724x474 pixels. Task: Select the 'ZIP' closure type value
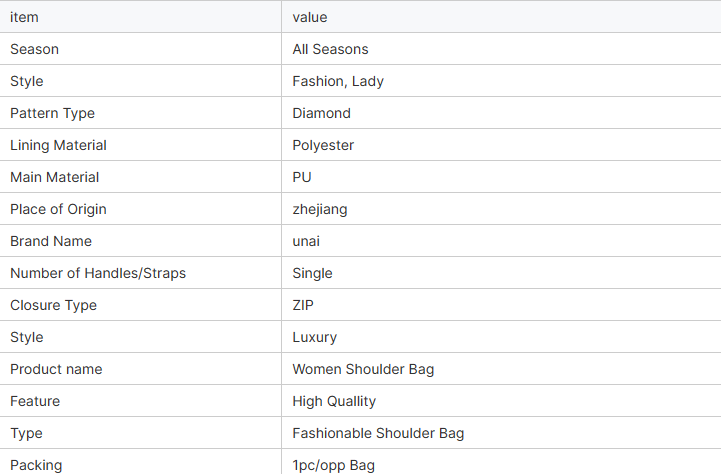(303, 305)
